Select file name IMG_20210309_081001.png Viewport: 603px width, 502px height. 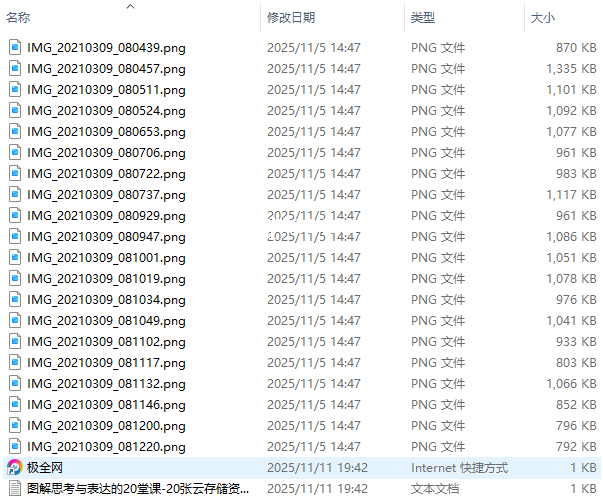coord(106,258)
